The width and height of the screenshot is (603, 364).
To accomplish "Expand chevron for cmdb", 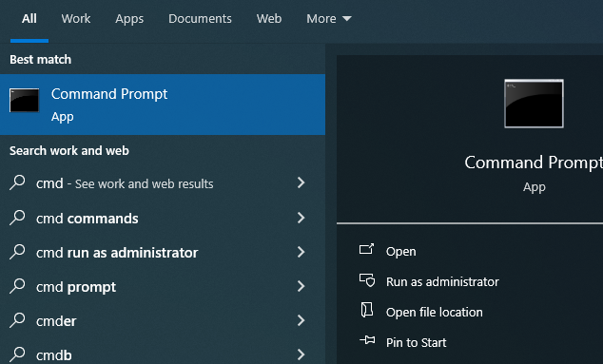I will [x=301, y=354].
